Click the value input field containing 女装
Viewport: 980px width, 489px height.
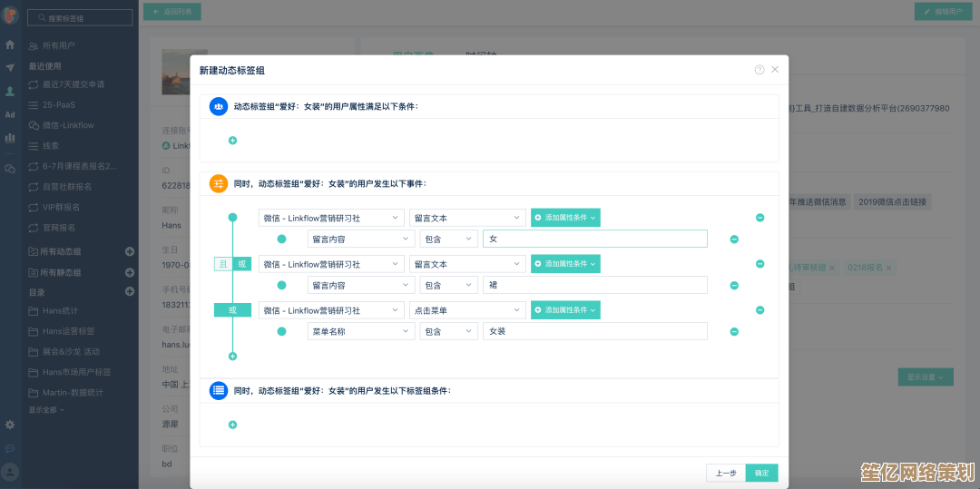click(x=594, y=332)
